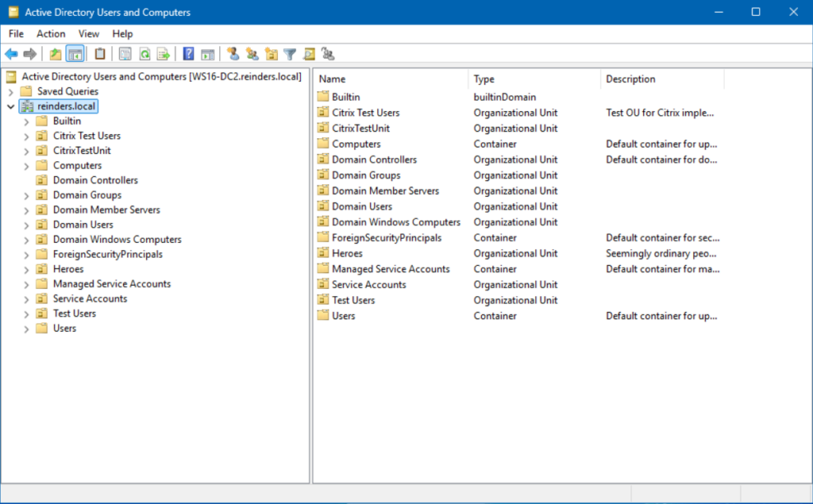Viewport: 813px width, 504px height.
Task: Open Properties via the toolbar sheet icon
Action: coord(125,54)
